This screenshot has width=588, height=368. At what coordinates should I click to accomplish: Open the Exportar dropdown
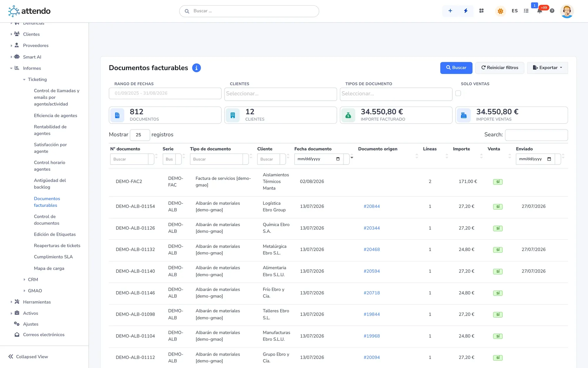(x=547, y=68)
